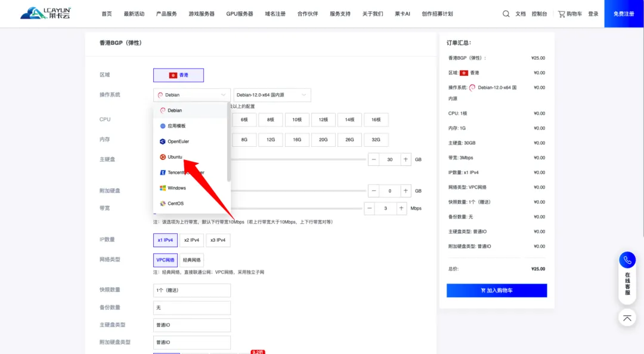Screen dimensions: 644x354
Task: Expand the Debian operating system dropdown
Action: click(191, 95)
